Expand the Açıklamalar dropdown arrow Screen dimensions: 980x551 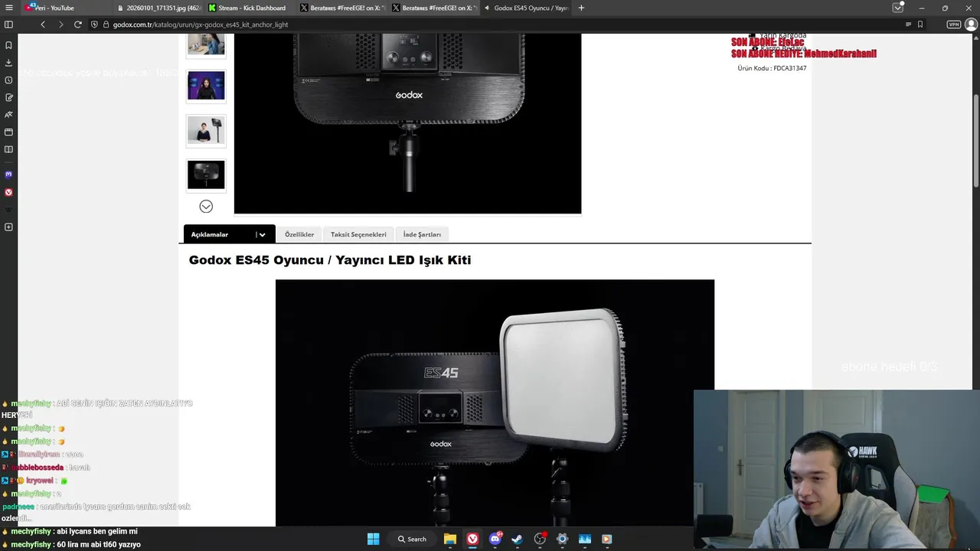(x=262, y=235)
